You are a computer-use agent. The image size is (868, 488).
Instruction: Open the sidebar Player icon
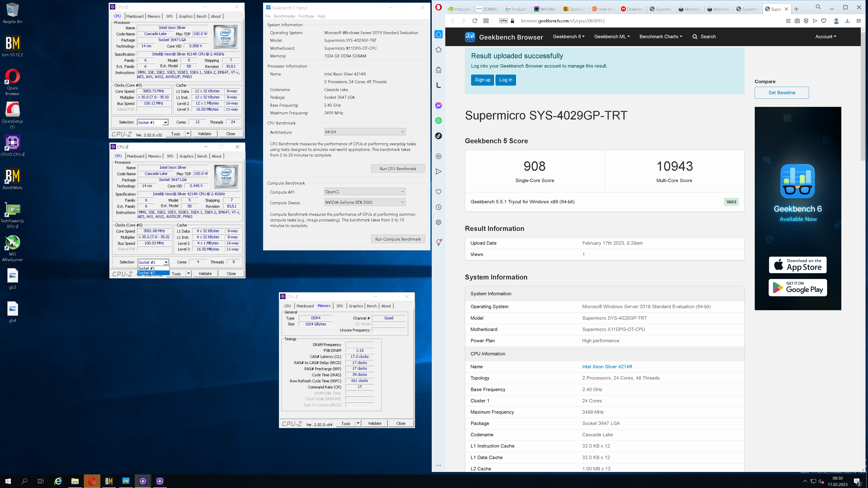pyautogui.click(x=438, y=156)
